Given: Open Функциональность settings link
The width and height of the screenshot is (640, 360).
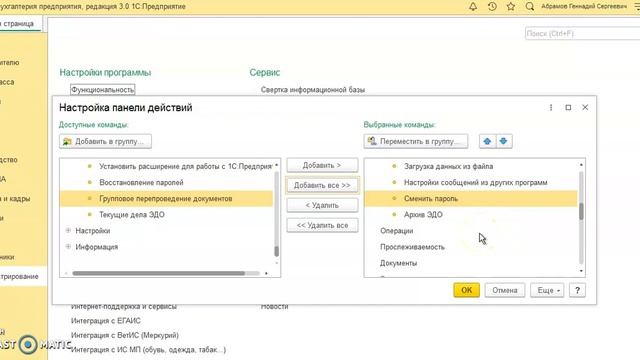Looking at the screenshot, I should point(102,89).
